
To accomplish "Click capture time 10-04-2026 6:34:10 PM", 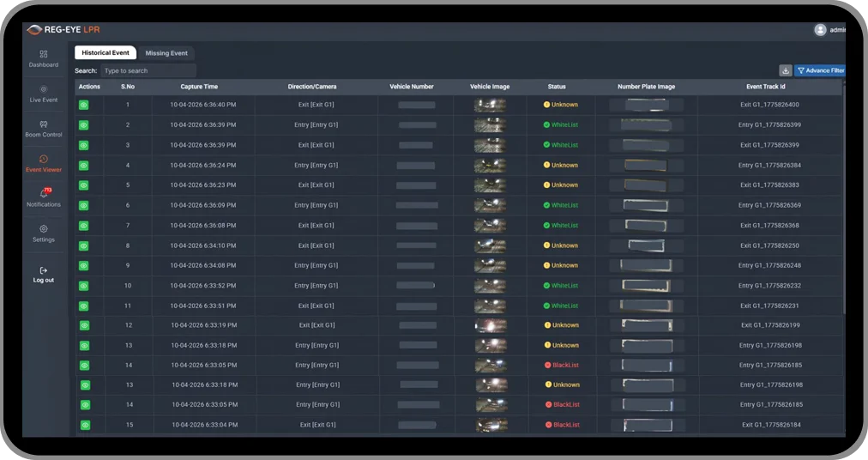I will point(202,245).
